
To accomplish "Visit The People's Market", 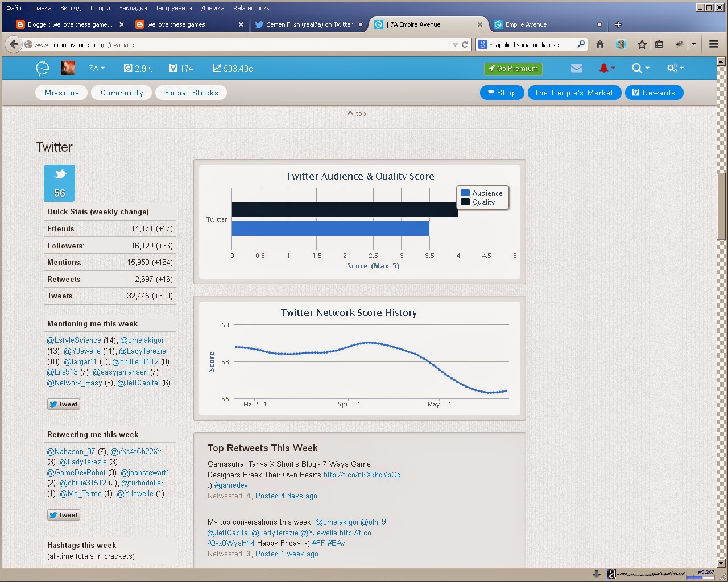I will tap(574, 93).
